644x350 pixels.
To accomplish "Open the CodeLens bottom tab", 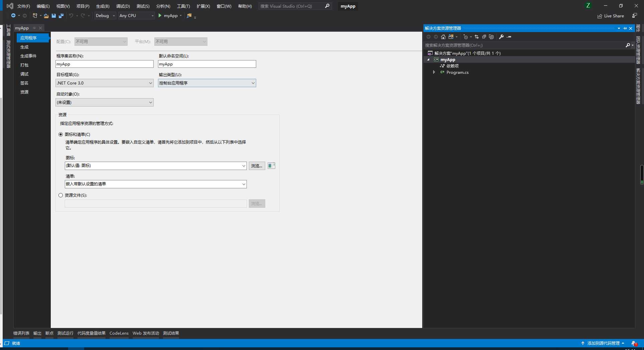I will pos(119,333).
